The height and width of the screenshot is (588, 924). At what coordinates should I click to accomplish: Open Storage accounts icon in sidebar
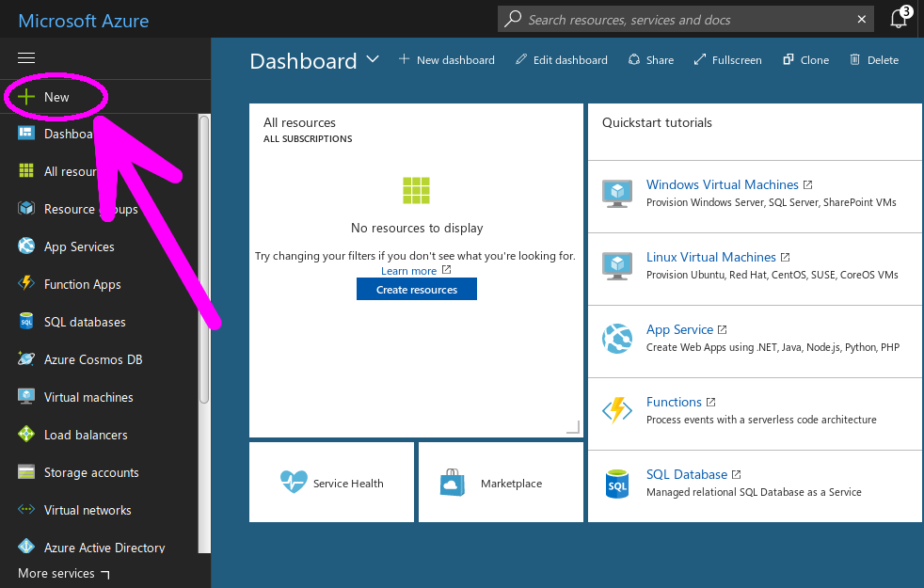tap(26, 472)
